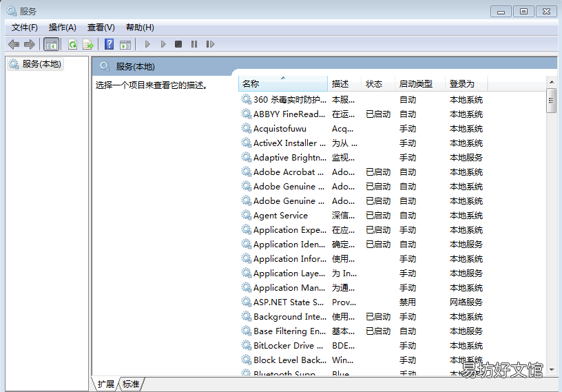Image resolution: width=562 pixels, height=392 pixels.
Task: Click the gear icon for Application Infor...
Action: click(x=247, y=258)
